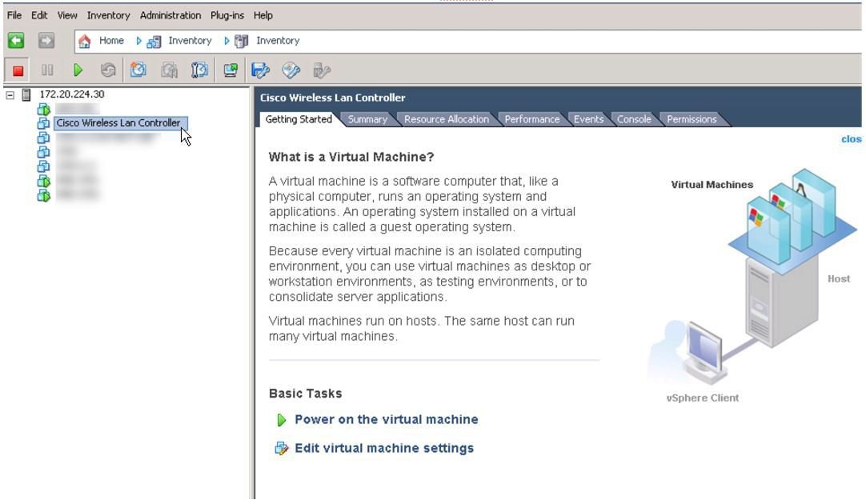Click the Power on the virtual machine link
This screenshot has width=866, height=504.
click(x=386, y=419)
